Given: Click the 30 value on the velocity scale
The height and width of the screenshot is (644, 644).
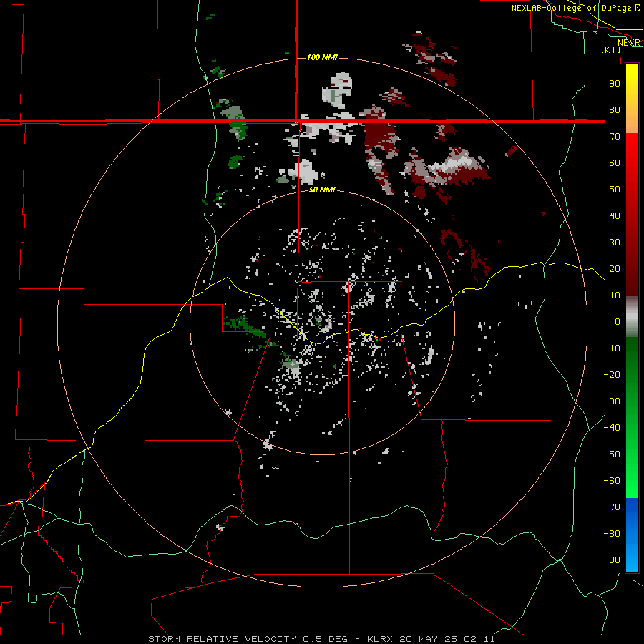Looking at the screenshot, I should 615,243.
